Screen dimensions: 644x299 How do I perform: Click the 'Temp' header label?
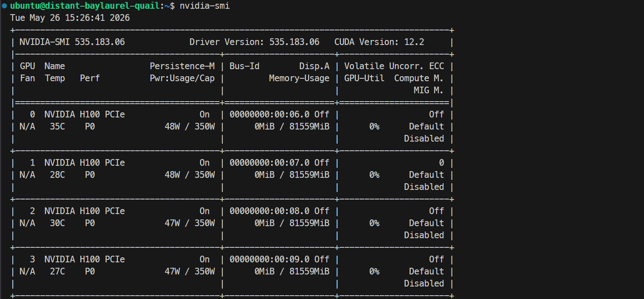point(55,78)
